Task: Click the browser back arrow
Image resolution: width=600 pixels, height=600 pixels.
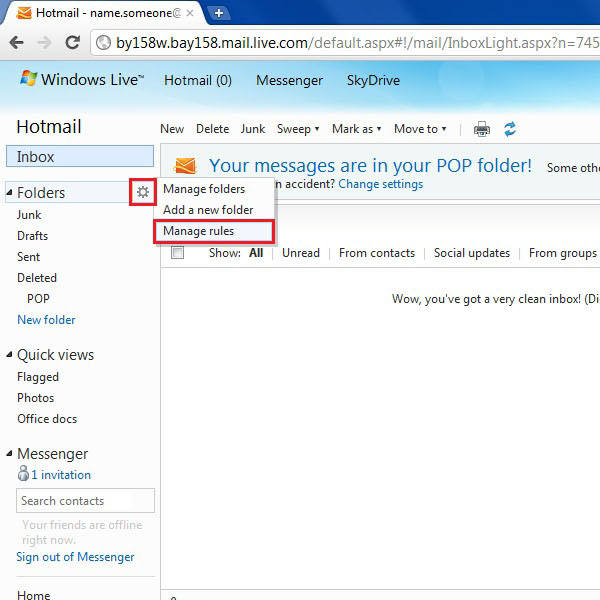Action: click(x=16, y=42)
